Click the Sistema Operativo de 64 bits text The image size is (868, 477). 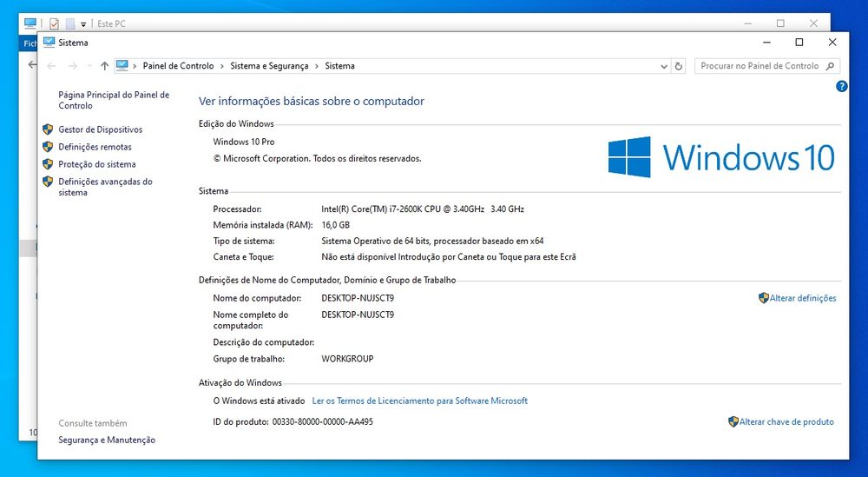point(432,241)
